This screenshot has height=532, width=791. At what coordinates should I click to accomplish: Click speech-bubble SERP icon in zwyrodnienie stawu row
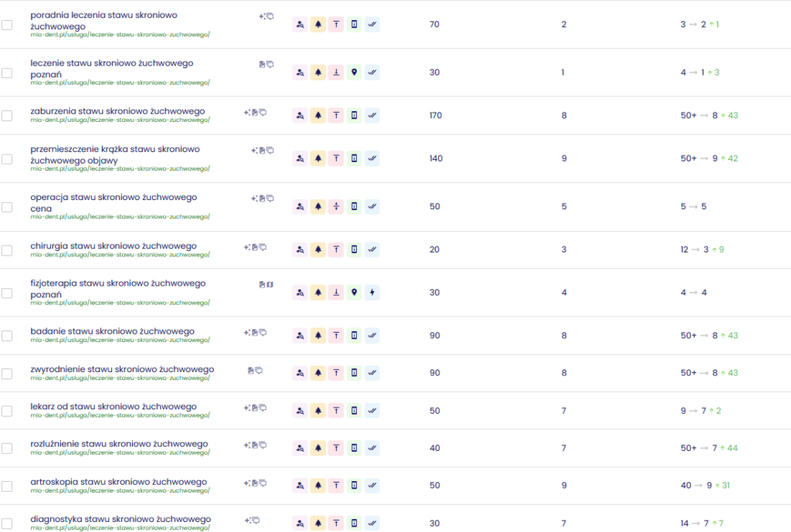pyautogui.click(x=259, y=370)
